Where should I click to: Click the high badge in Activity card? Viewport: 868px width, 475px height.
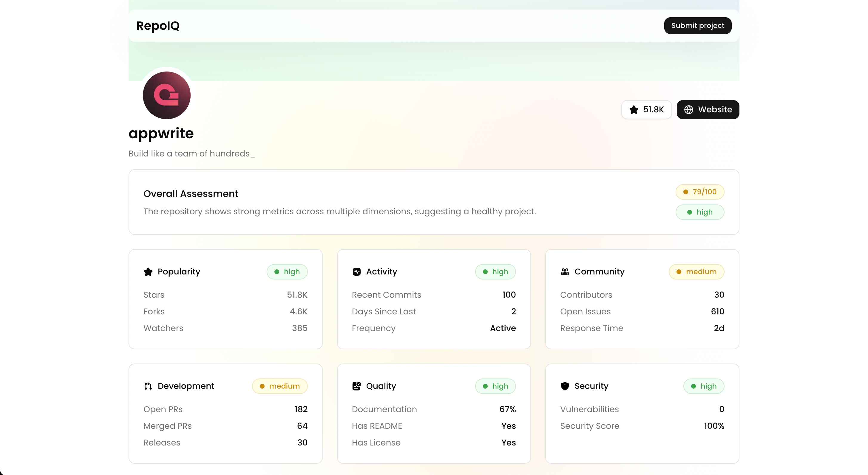click(x=495, y=272)
